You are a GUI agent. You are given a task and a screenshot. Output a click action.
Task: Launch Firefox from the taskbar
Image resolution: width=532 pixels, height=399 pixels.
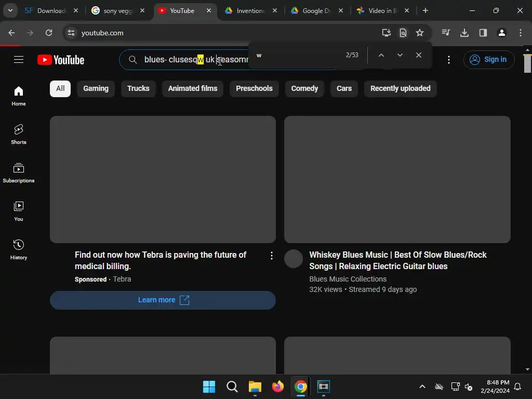click(278, 387)
